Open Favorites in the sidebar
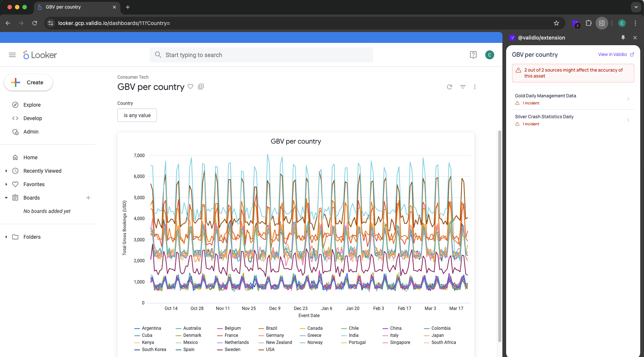The image size is (644, 357). tap(34, 184)
